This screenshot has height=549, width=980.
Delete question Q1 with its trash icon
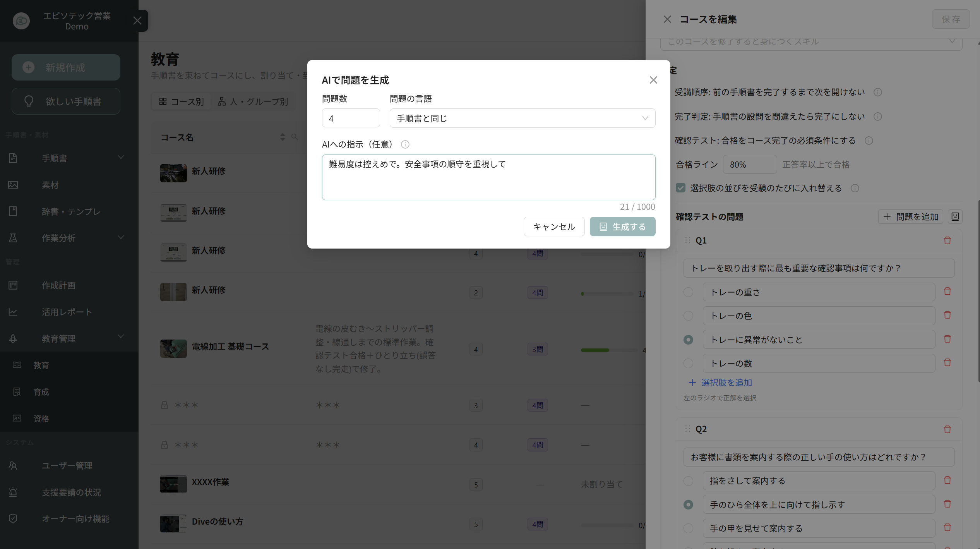point(947,240)
